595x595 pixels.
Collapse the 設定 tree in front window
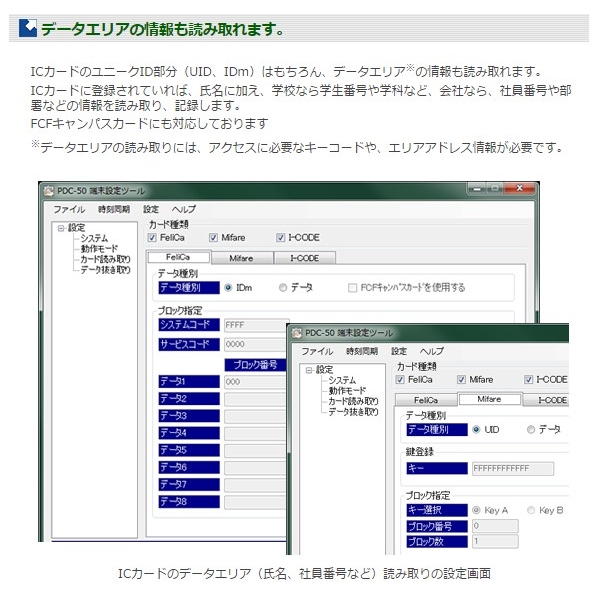pyautogui.click(x=309, y=370)
